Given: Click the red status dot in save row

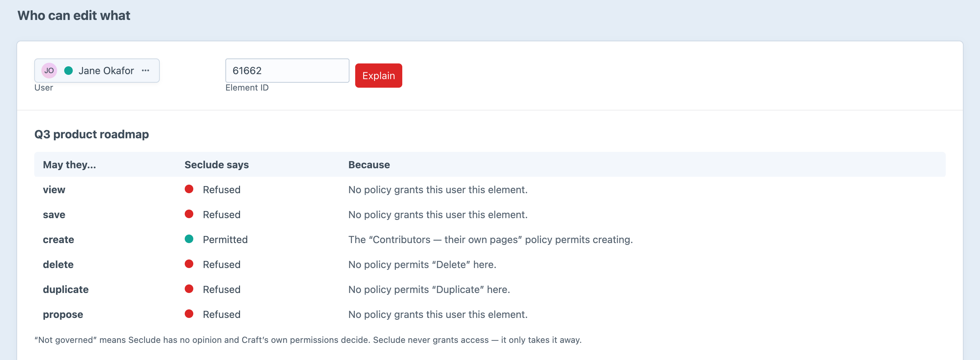Looking at the screenshot, I should coord(189,214).
